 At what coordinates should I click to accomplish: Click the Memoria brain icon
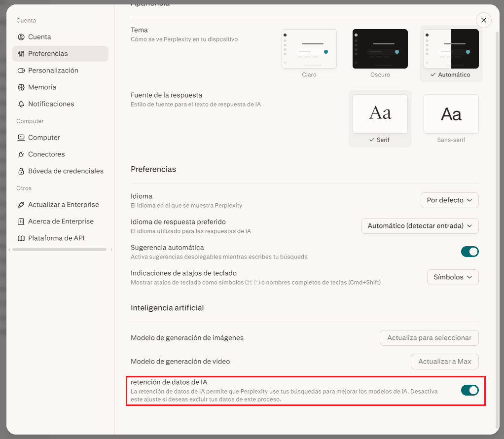[x=21, y=87]
